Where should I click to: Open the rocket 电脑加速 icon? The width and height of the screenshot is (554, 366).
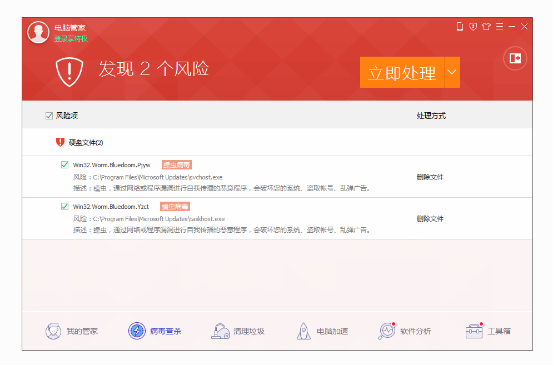point(303,331)
